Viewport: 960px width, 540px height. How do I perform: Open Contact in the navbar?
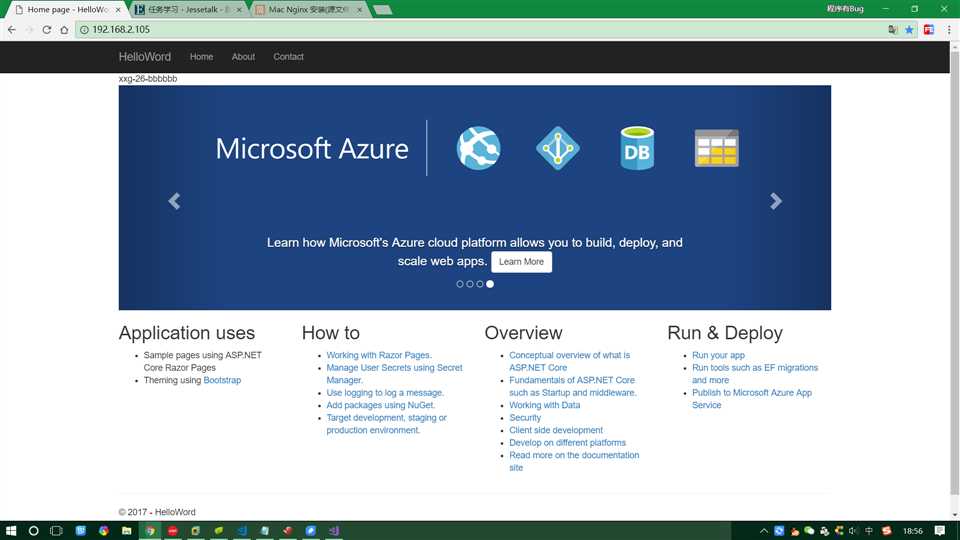288,56
